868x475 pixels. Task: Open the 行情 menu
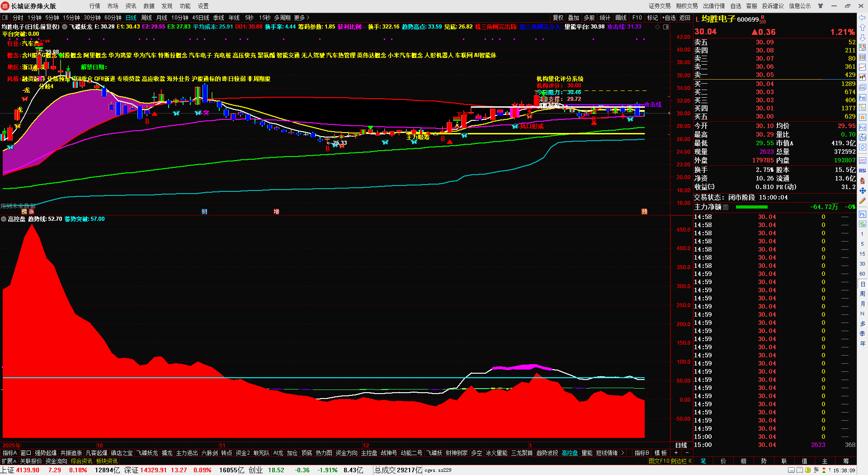[x=95, y=6]
